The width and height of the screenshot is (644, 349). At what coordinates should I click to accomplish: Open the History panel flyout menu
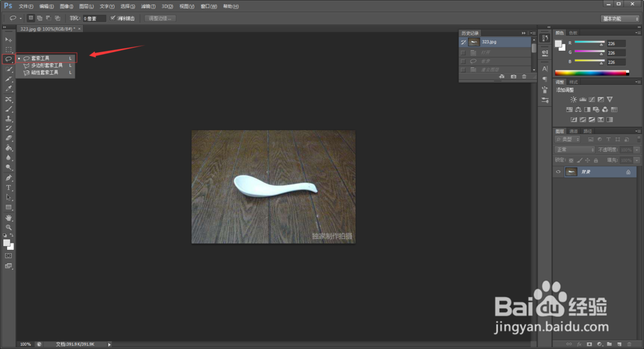(533, 33)
